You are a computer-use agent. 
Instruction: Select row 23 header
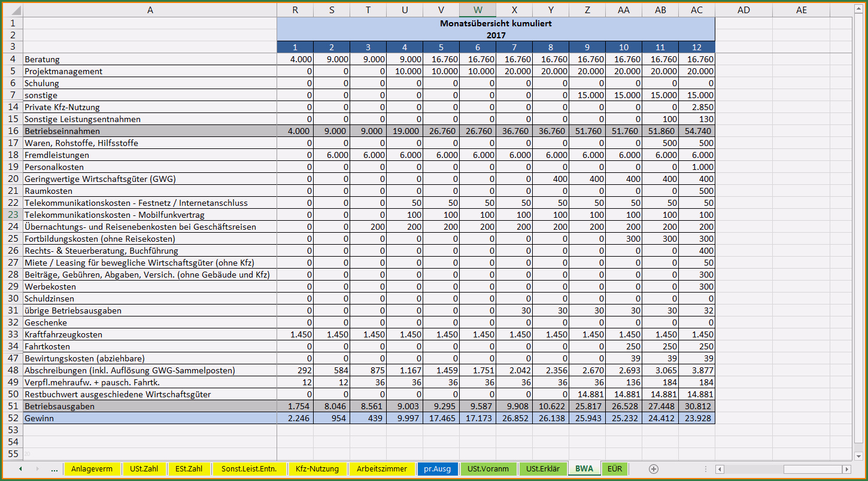(12, 215)
